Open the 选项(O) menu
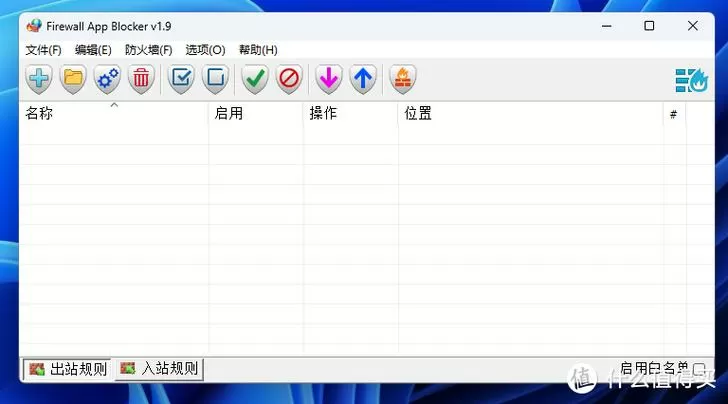The image size is (728, 404). (x=205, y=50)
